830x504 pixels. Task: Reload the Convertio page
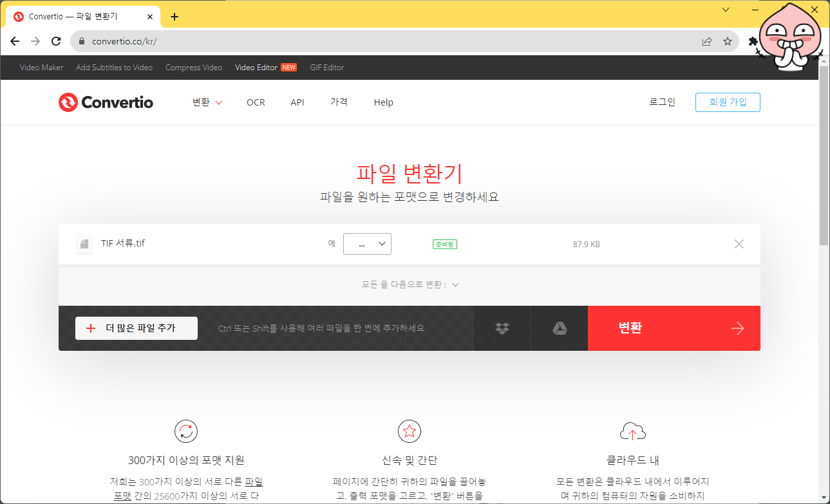[x=55, y=41]
